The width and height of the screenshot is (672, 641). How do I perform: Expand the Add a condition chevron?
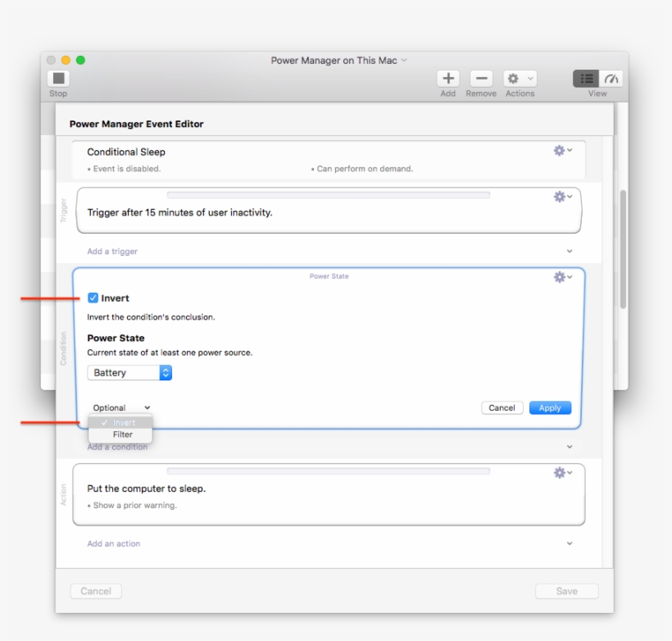(x=569, y=447)
